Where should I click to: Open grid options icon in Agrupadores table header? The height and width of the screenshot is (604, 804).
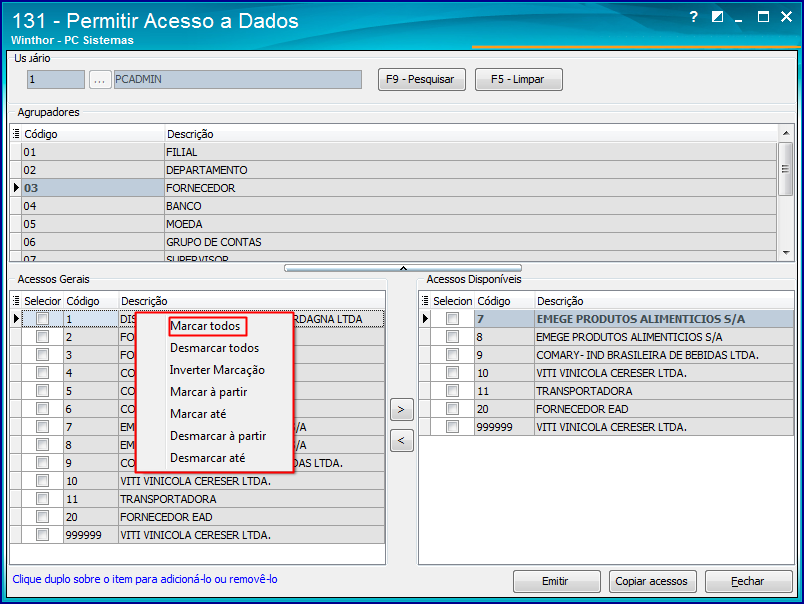16,134
